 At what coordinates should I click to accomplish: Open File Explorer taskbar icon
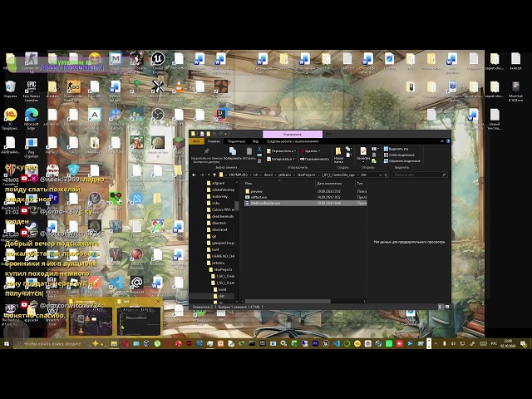114,343
